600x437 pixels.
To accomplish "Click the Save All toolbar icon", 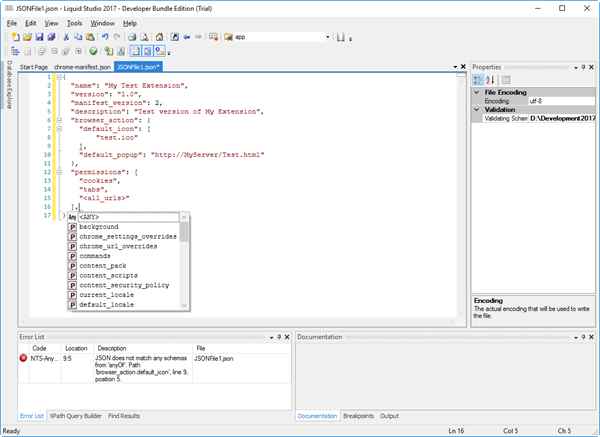I will 51,37.
